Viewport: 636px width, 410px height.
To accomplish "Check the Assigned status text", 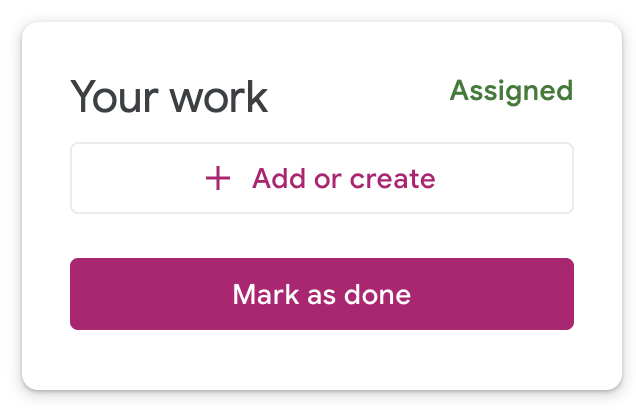I will [511, 91].
